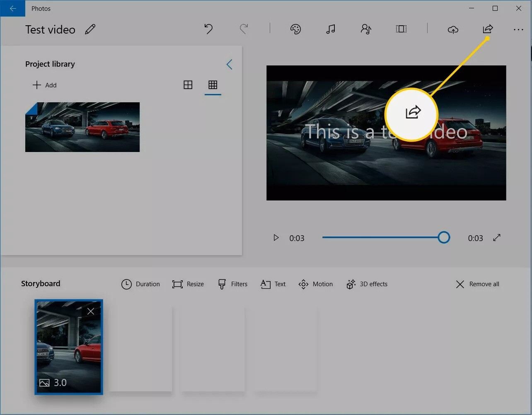Viewport: 532px width, 415px height.
Task: Undo the last edit
Action: click(x=208, y=29)
